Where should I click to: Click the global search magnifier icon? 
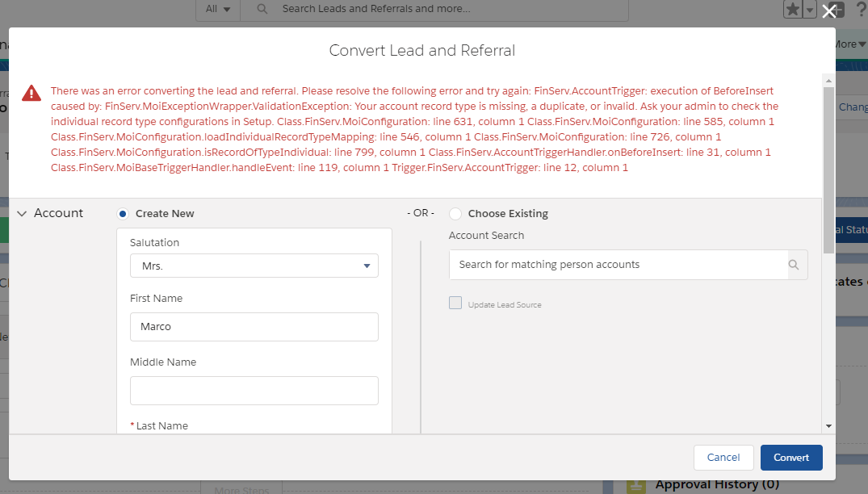click(x=262, y=9)
